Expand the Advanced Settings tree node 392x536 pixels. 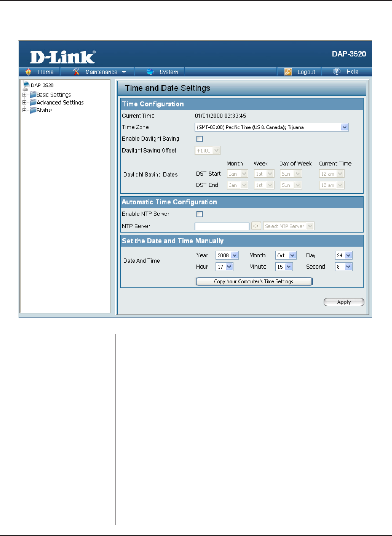(x=24, y=102)
